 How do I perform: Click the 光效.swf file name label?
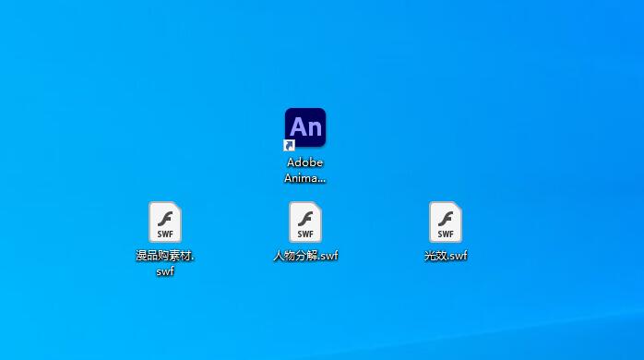coord(446,256)
